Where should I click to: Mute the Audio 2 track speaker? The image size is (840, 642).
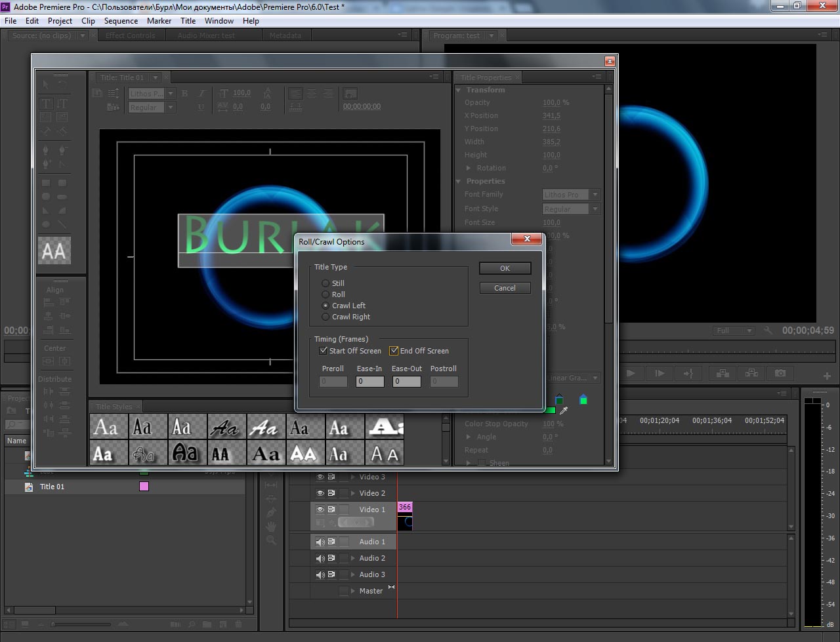click(x=320, y=558)
